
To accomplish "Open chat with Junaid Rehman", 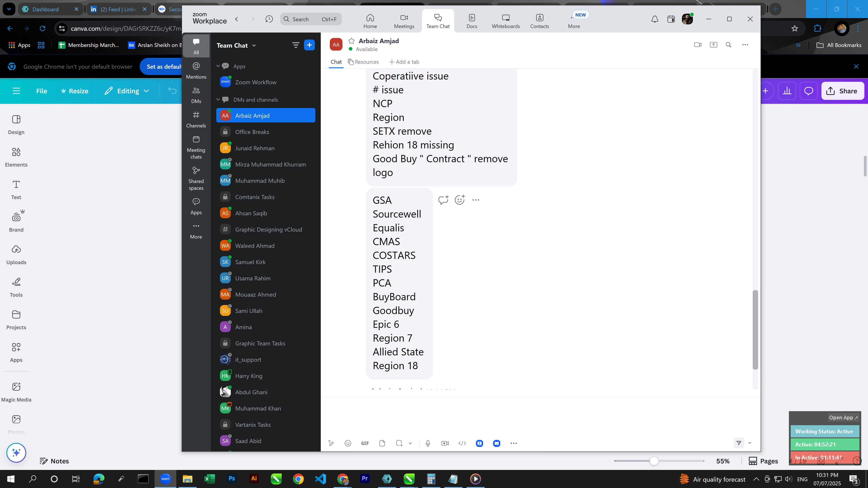I will [x=266, y=148].
